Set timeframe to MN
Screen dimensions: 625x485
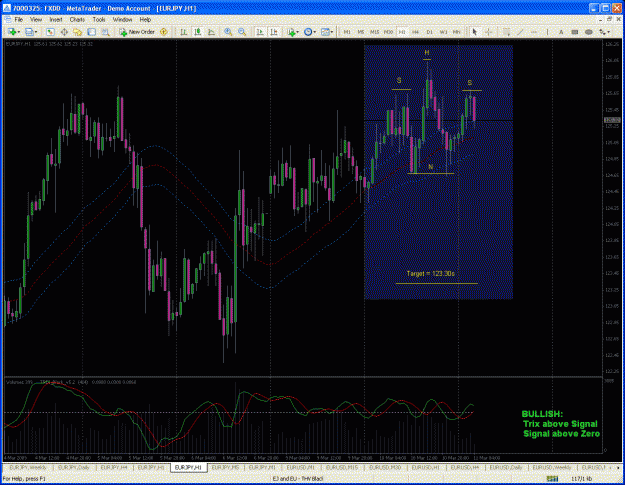pyautogui.click(x=456, y=32)
